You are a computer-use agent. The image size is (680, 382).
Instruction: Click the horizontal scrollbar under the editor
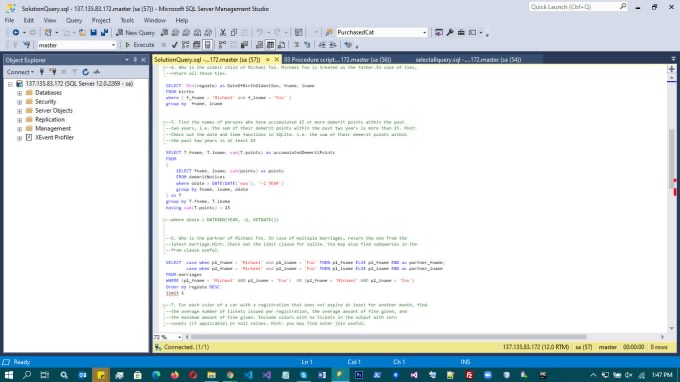(389, 337)
